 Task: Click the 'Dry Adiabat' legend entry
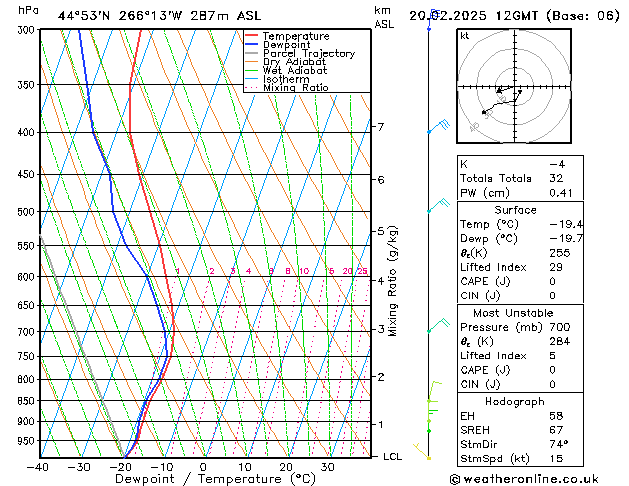tap(294, 62)
